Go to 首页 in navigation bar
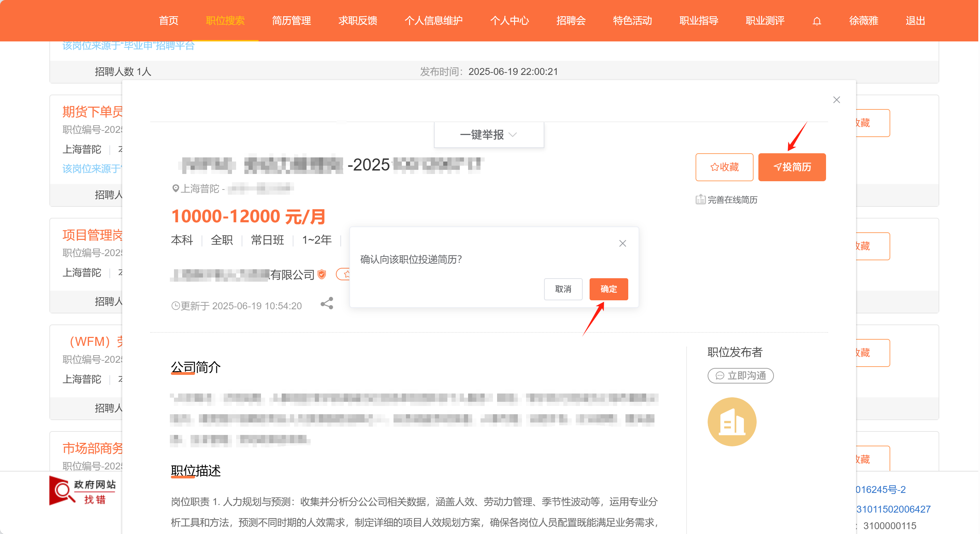The width and height of the screenshot is (980, 534). tap(168, 21)
